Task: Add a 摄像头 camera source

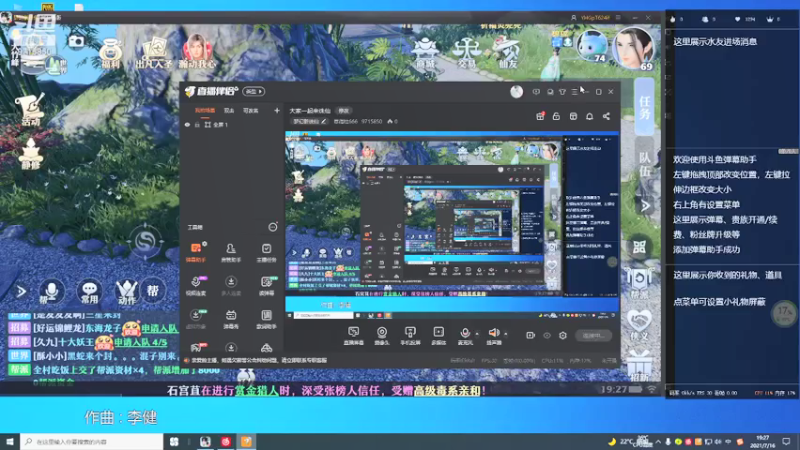Action: click(382, 336)
